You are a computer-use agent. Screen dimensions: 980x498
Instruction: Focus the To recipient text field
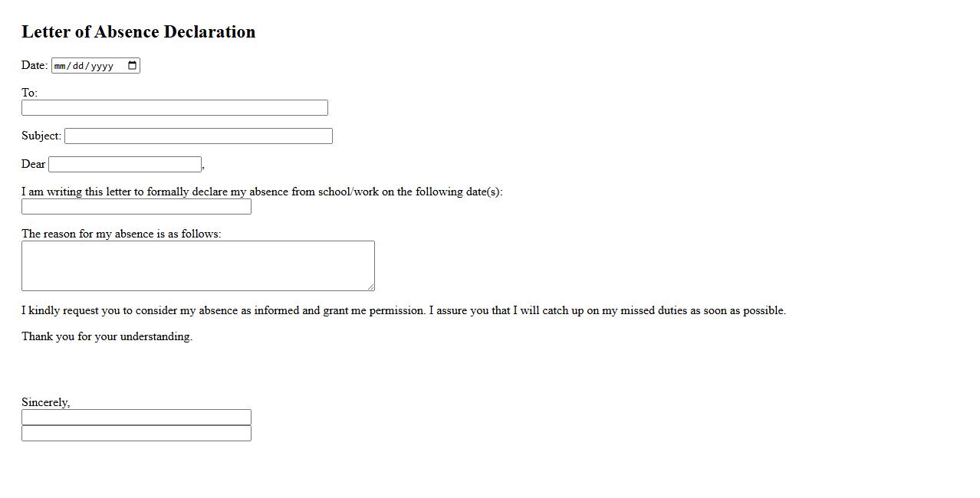pos(174,108)
